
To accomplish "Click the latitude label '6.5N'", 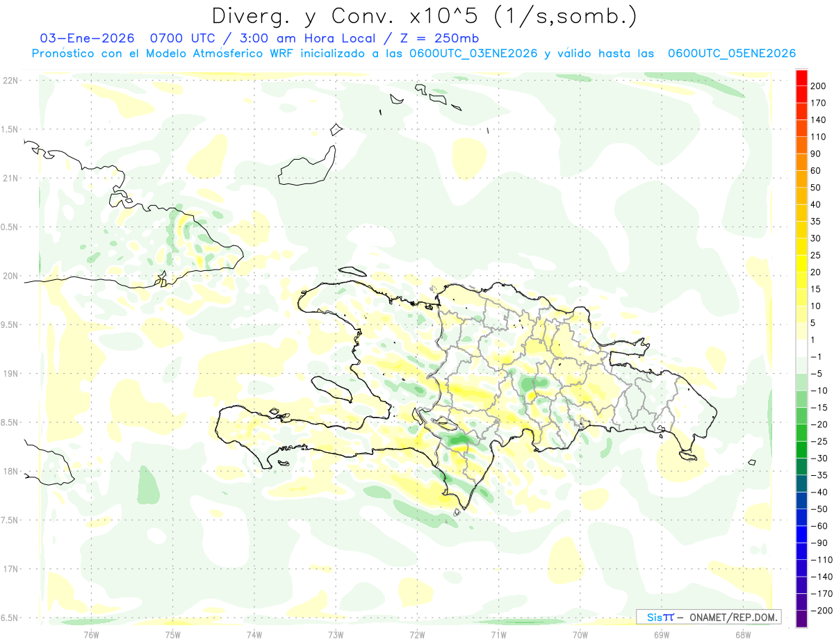I will 10,618.
